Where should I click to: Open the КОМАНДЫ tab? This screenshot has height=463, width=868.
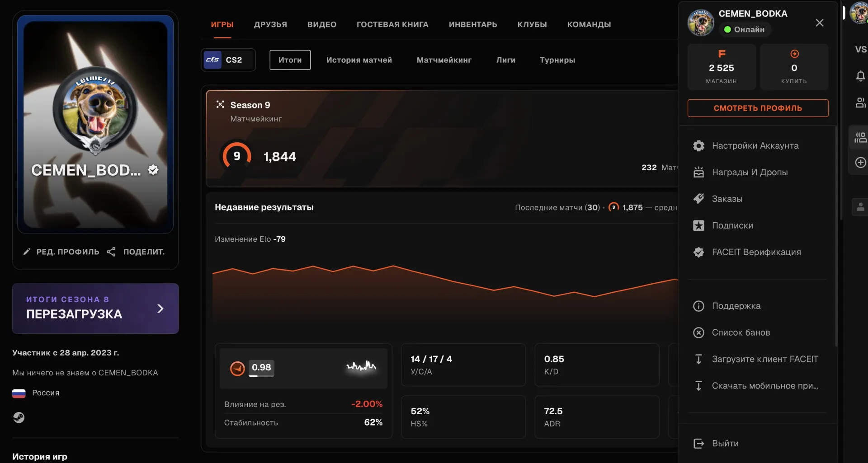pyautogui.click(x=589, y=24)
